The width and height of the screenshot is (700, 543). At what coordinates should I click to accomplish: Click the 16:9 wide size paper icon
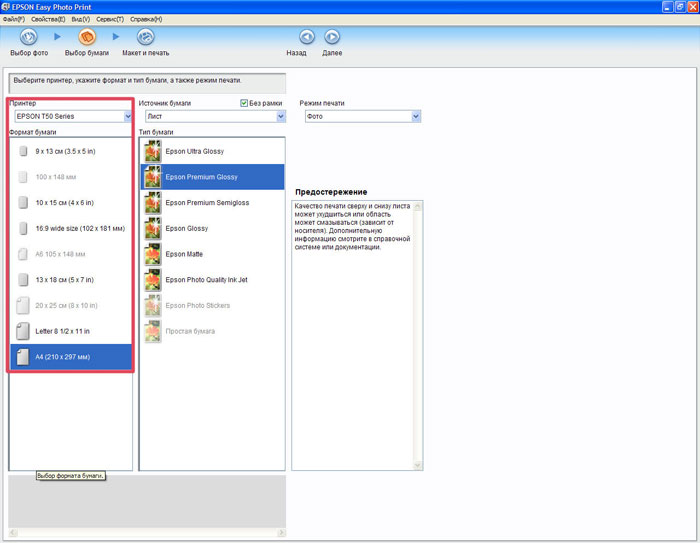[23, 229]
